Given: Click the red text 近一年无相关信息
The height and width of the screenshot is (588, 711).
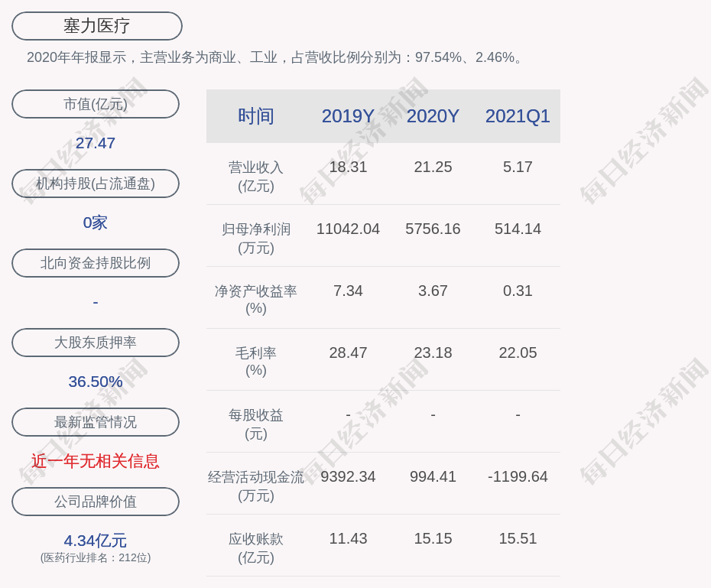Looking at the screenshot, I should [x=96, y=461].
